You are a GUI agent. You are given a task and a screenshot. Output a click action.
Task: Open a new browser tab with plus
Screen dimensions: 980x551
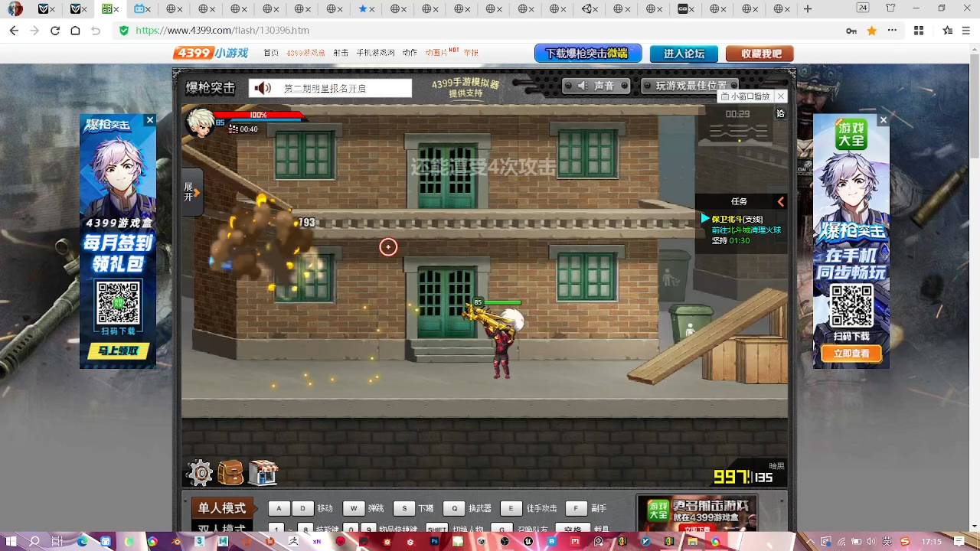[x=807, y=9]
